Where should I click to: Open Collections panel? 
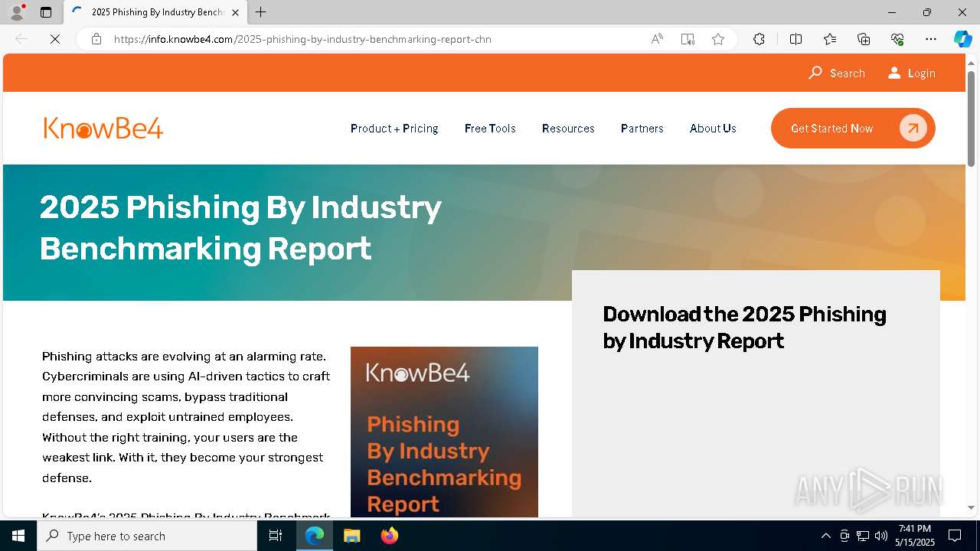tap(864, 39)
